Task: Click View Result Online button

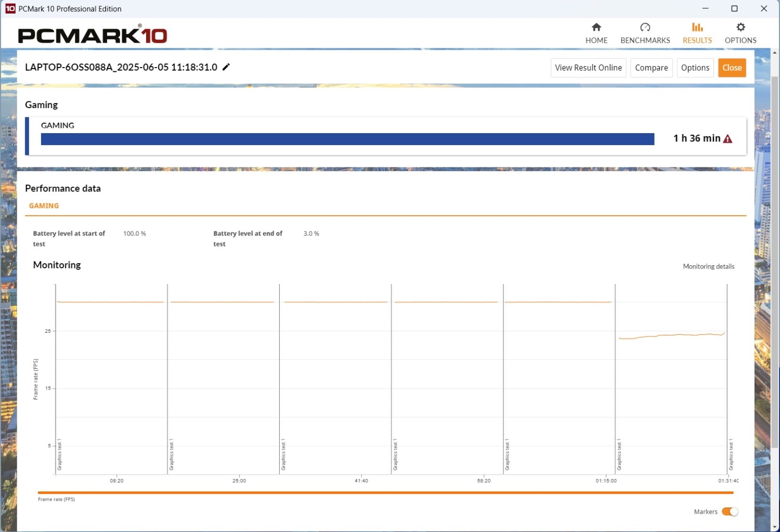Action: pyautogui.click(x=588, y=68)
